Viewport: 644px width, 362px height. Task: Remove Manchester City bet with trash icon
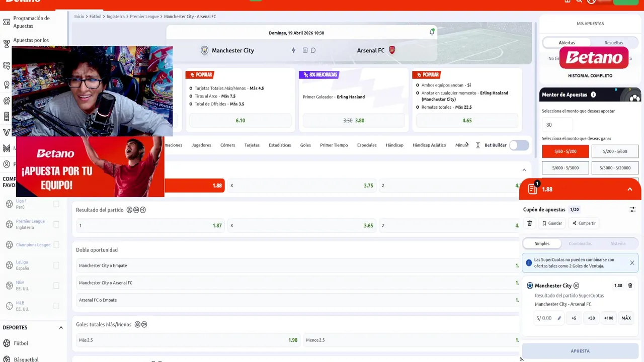[630, 286]
